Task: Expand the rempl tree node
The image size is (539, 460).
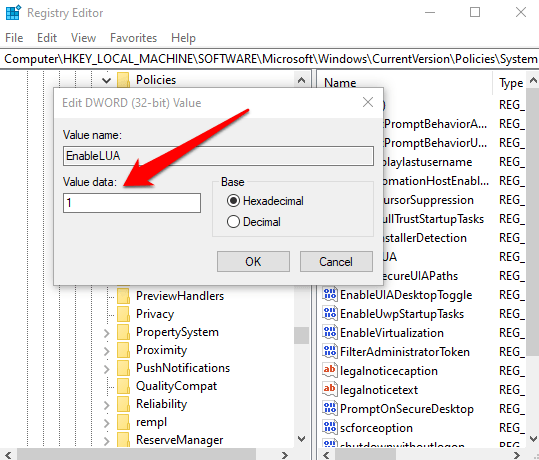Action: point(107,423)
